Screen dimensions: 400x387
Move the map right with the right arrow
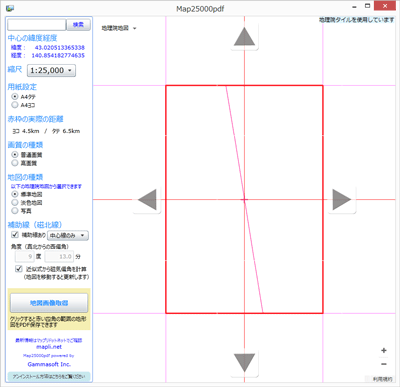342,199
